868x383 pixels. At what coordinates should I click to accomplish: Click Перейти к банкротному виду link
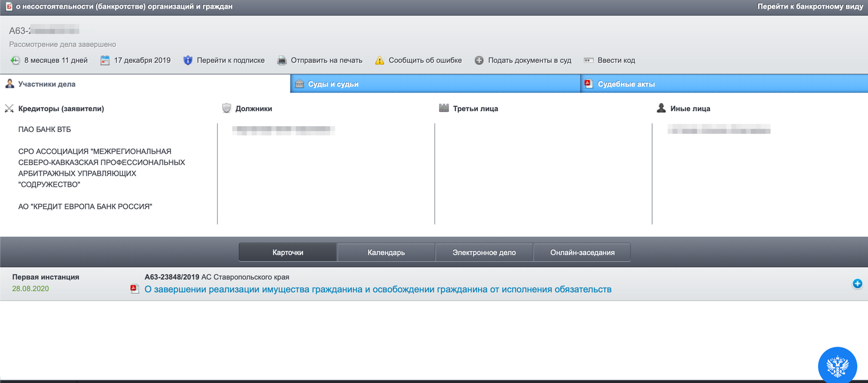coord(810,7)
